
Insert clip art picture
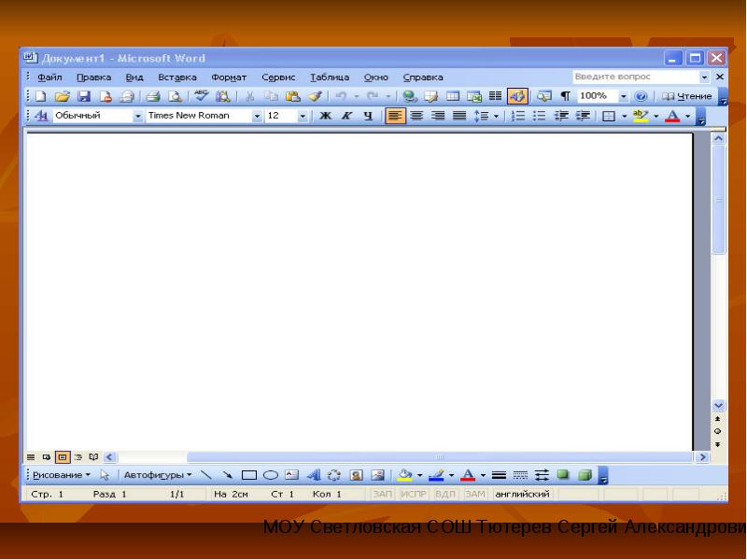coord(356,475)
